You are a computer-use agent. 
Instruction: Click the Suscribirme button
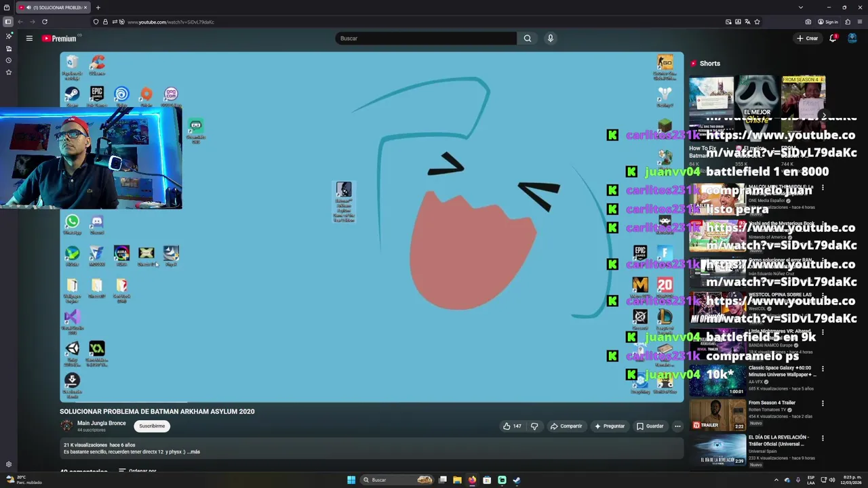point(152,426)
